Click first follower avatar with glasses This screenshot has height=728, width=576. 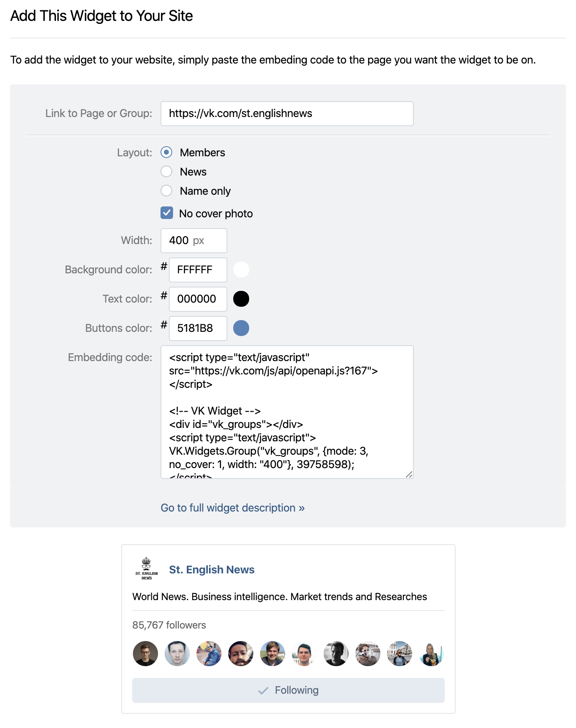point(145,654)
